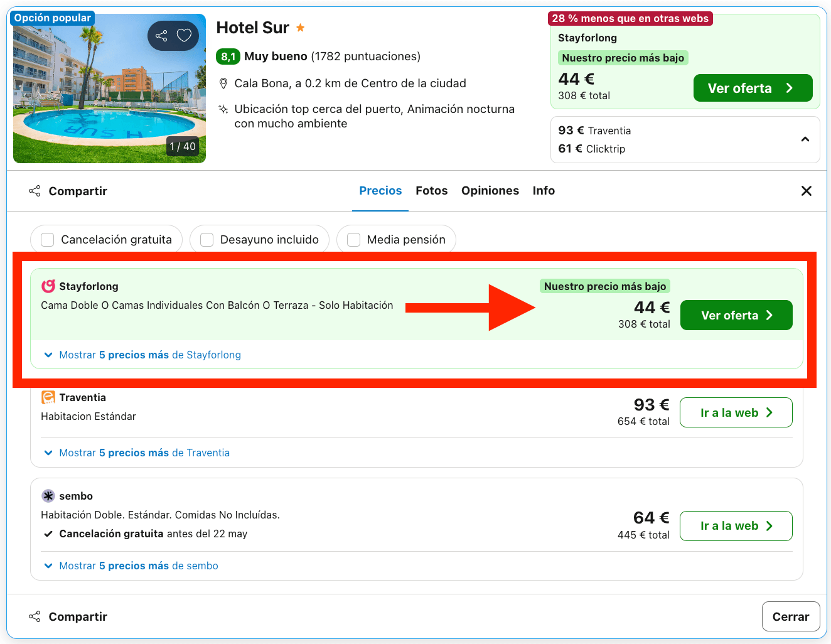Switch to the Precios tab
This screenshot has height=644, width=831.
[x=380, y=191]
